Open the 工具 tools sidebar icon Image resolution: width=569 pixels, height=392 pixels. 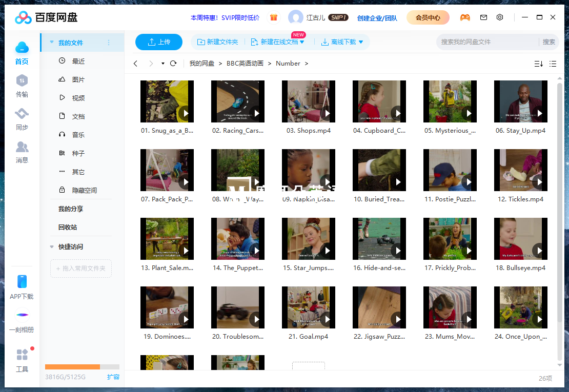point(22,359)
